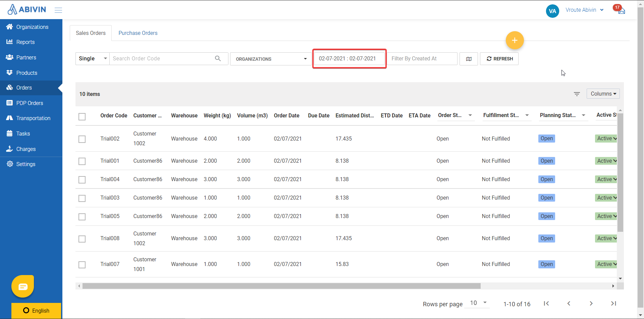The width and height of the screenshot is (644, 319).
Task: Click Open planning status badge for Trial001
Action: [x=547, y=161]
